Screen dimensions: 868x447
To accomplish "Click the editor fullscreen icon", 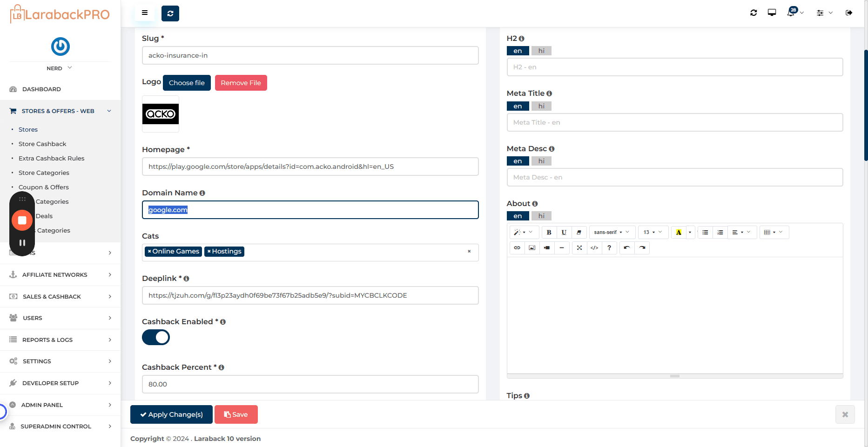I will [x=579, y=247].
